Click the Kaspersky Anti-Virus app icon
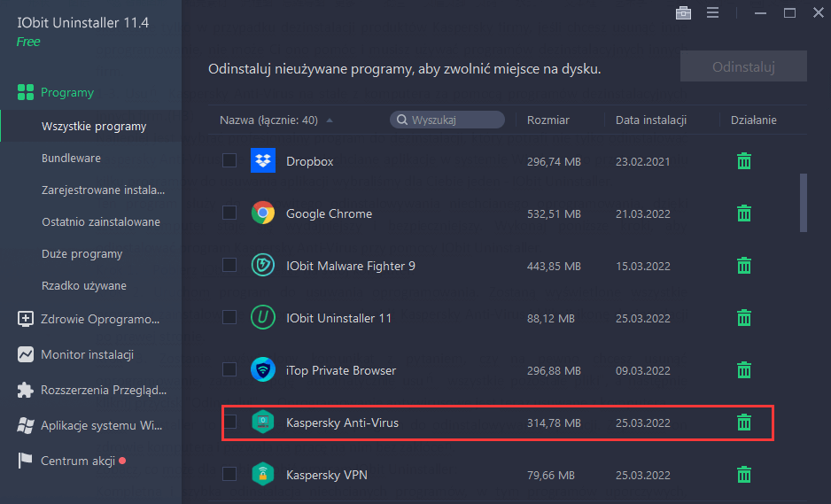The width and height of the screenshot is (831, 504). tap(263, 423)
